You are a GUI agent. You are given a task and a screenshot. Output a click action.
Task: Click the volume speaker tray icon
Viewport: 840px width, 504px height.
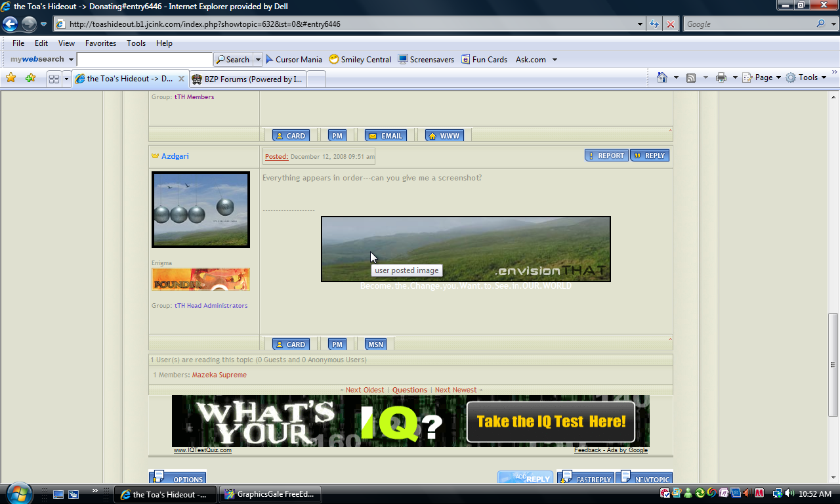[x=789, y=493]
